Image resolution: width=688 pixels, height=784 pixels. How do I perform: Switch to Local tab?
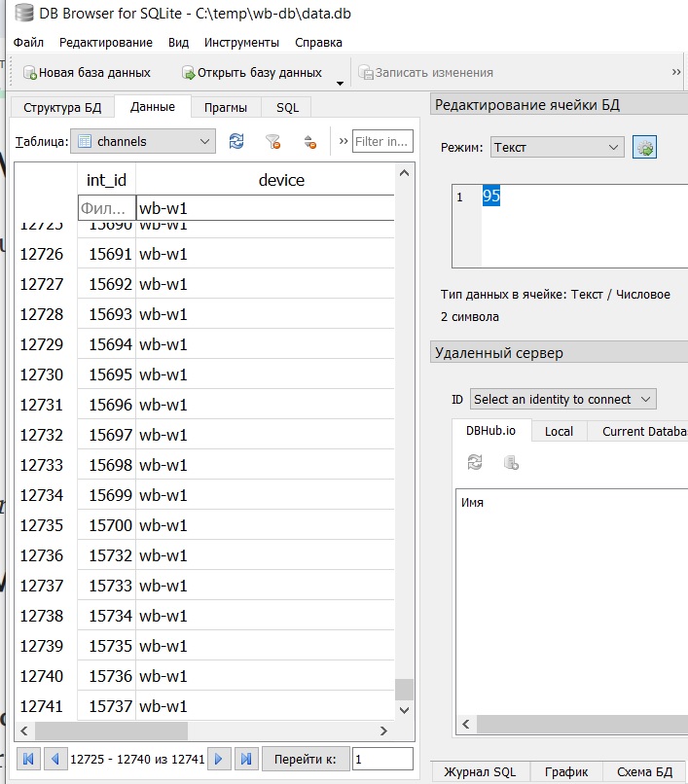[559, 432]
